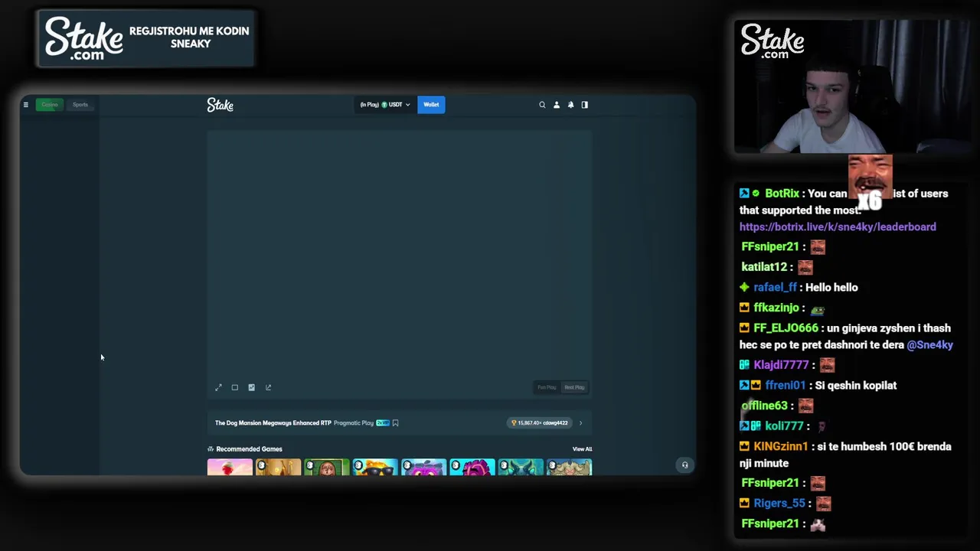Image resolution: width=980 pixels, height=551 pixels.
Task: Open the search icon in header
Action: point(542,105)
